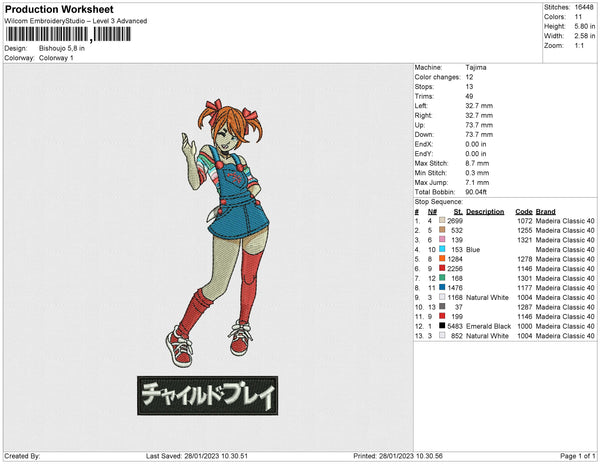Click the Zoom value 1:1
This screenshot has width=600, height=464.
[x=579, y=46]
